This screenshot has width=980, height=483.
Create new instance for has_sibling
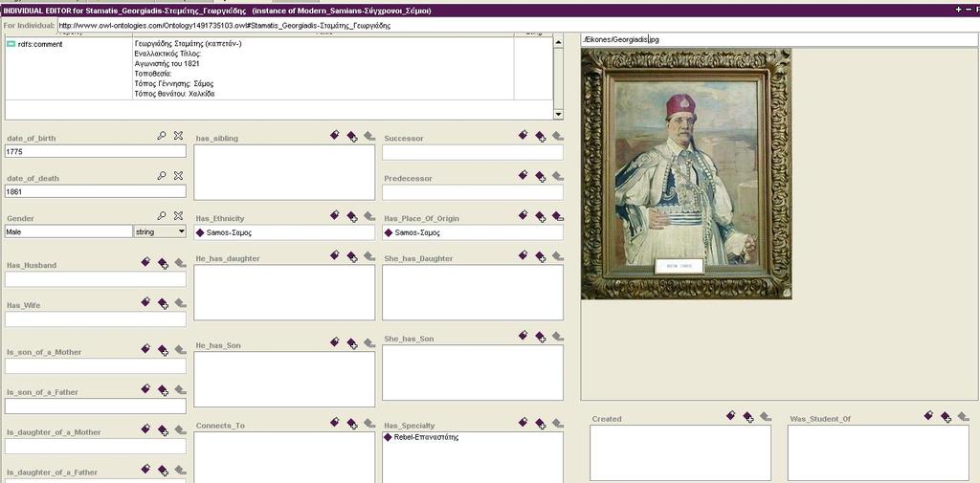point(334,135)
